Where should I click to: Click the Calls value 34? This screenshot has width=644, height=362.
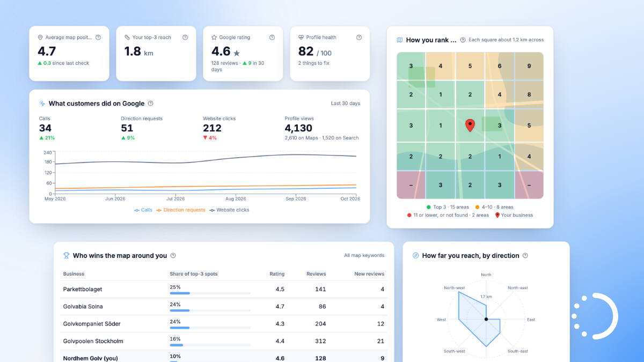pos(45,128)
